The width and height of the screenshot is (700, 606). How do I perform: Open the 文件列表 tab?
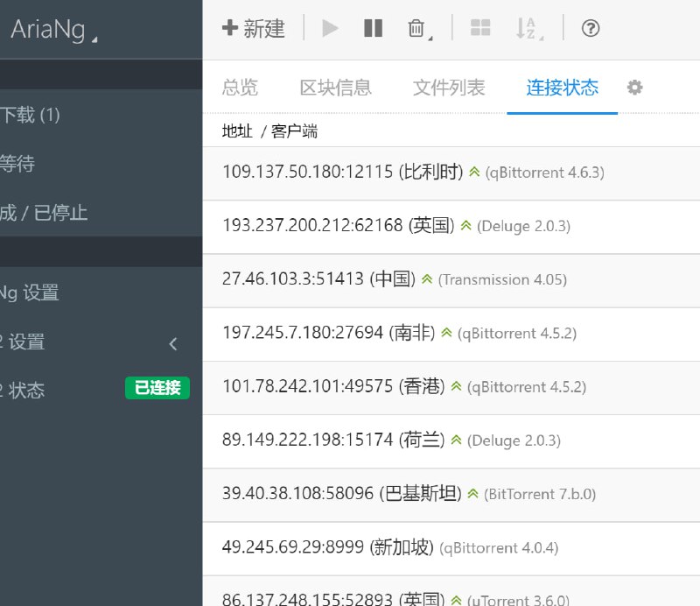coord(448,88)
